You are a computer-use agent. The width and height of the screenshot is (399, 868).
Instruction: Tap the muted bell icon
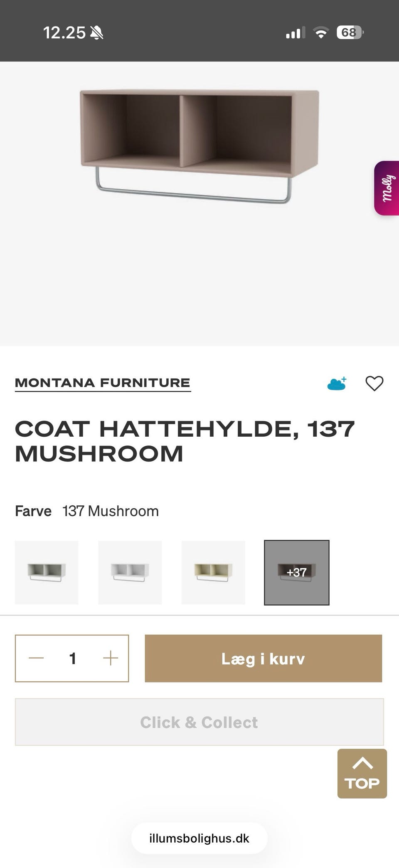pos(97,32)
